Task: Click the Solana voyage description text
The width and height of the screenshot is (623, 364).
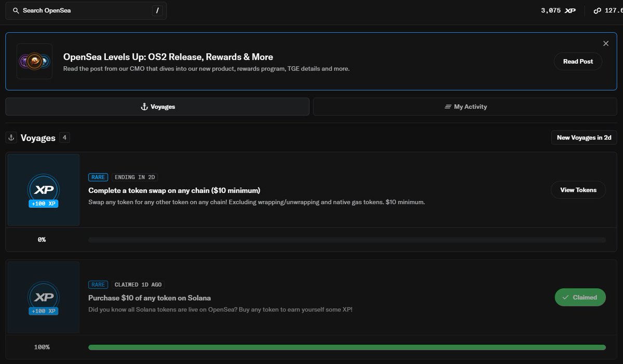Action: (220, 310)
